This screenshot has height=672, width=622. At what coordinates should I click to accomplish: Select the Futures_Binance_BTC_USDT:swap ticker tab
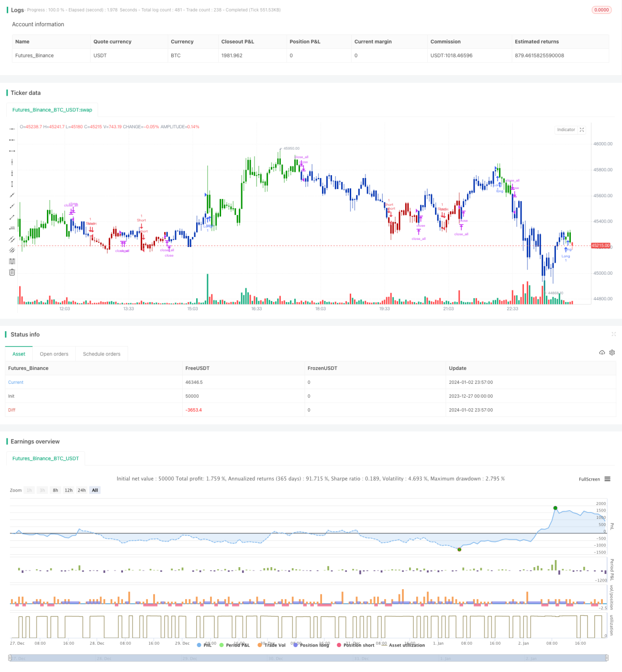tap(52, 110)
